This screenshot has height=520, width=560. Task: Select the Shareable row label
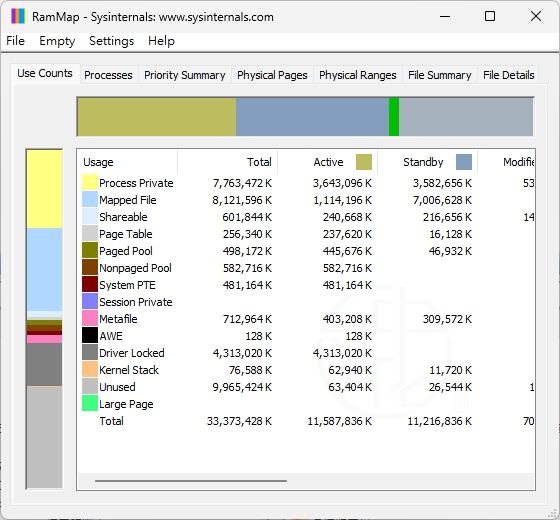click(123, 217)
